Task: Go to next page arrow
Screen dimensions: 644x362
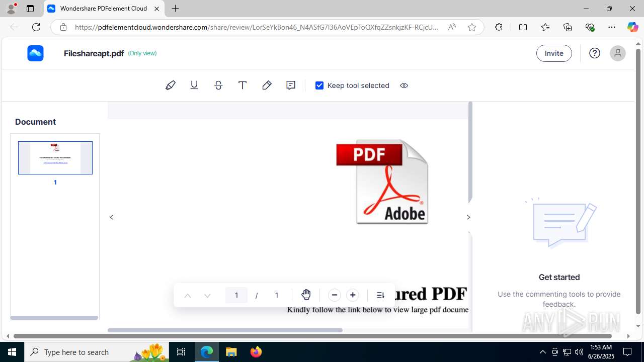Action: (x=207, y=296)
